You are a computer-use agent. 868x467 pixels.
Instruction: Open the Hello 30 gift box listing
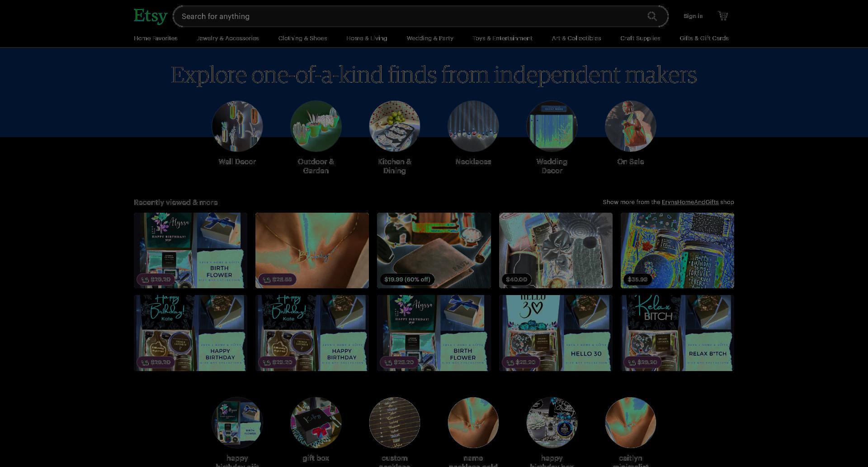556,333
